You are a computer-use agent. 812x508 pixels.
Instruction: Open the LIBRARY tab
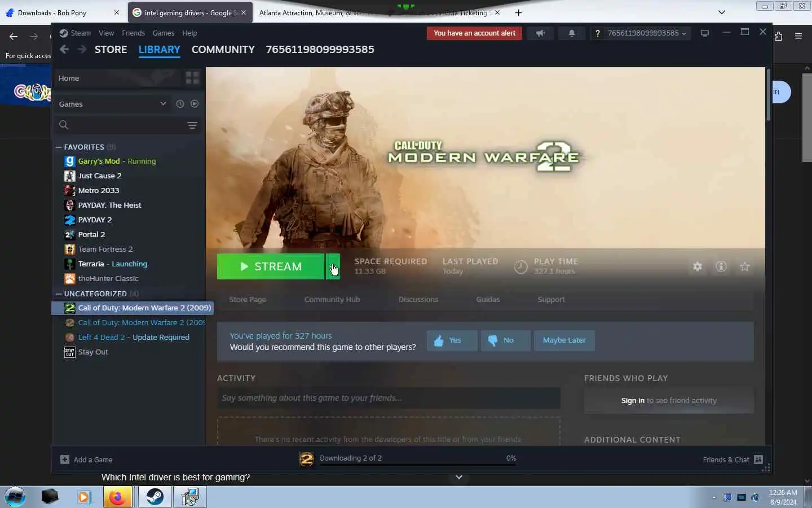(x=159, y=50)
